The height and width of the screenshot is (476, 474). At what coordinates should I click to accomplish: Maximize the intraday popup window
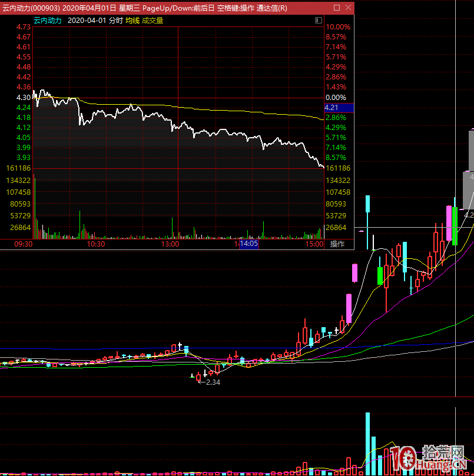[x=336, y=8]
